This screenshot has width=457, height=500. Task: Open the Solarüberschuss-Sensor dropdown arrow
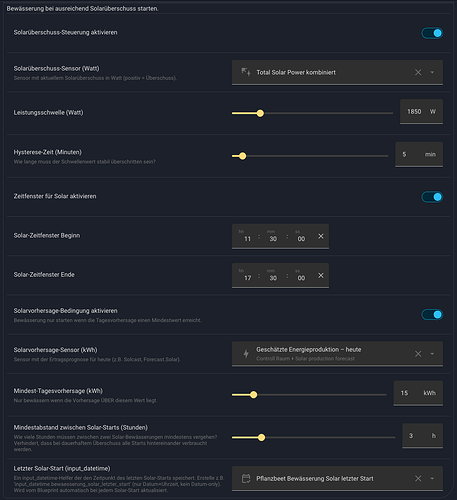tap(432, 72)
